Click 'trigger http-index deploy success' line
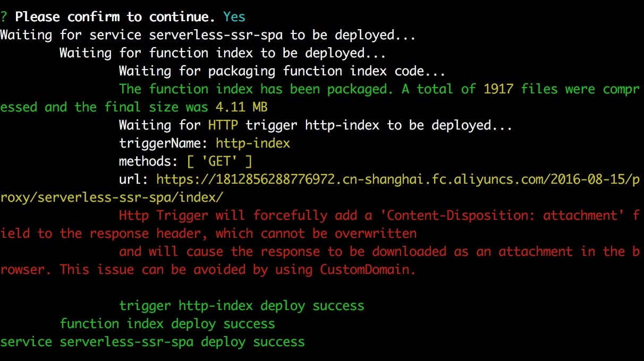644x361 pixels. (x=241, y=305)
